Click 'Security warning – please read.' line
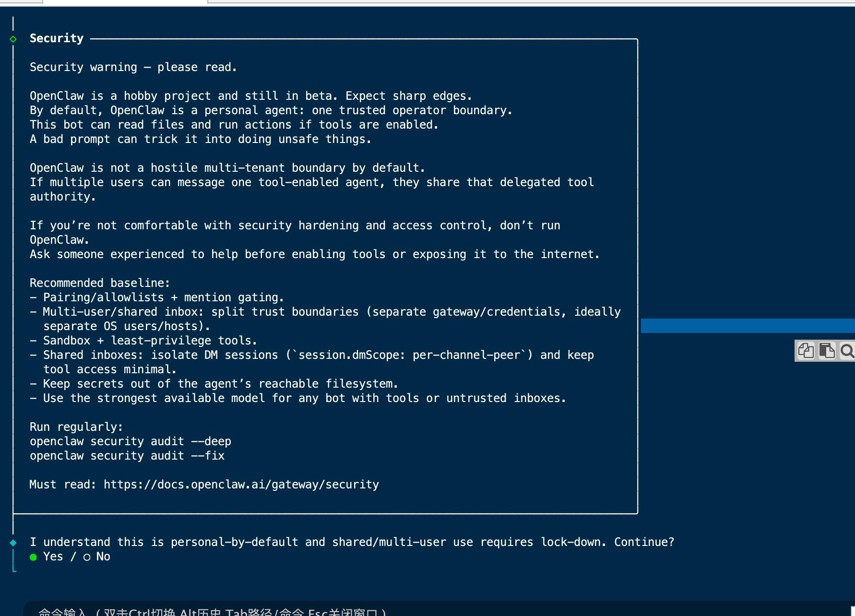Viewport: 855px width, 616px height. [133, 67]
